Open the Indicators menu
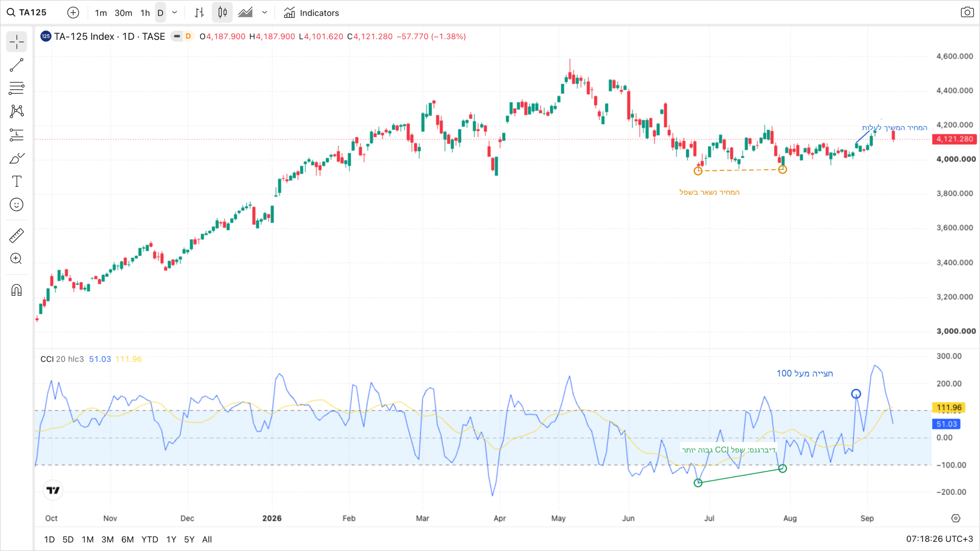The width and height of the screenshot is (980, 551). pyautogui.click(x=311, y=13)
